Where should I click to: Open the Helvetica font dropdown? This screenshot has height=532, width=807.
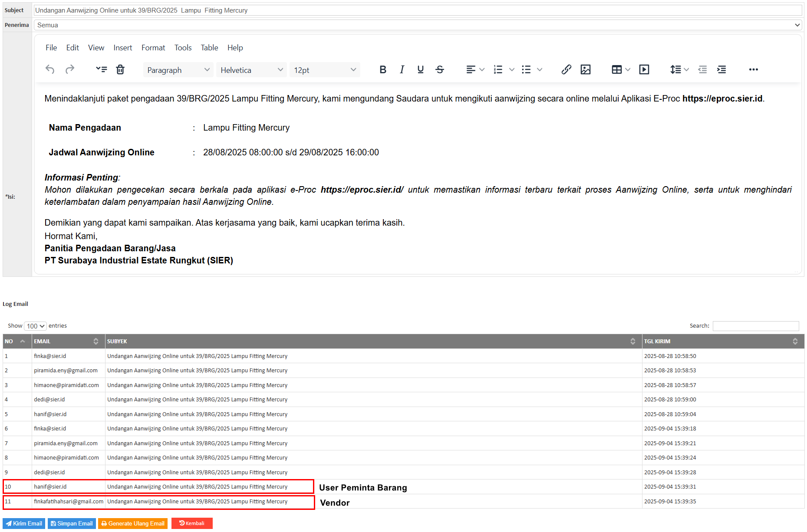251,70
